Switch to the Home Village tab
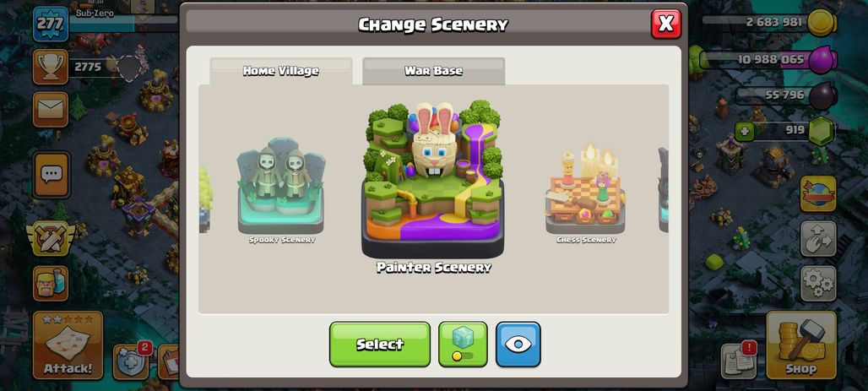The width and height of the screenshot is (868, 391). (280, 71)
